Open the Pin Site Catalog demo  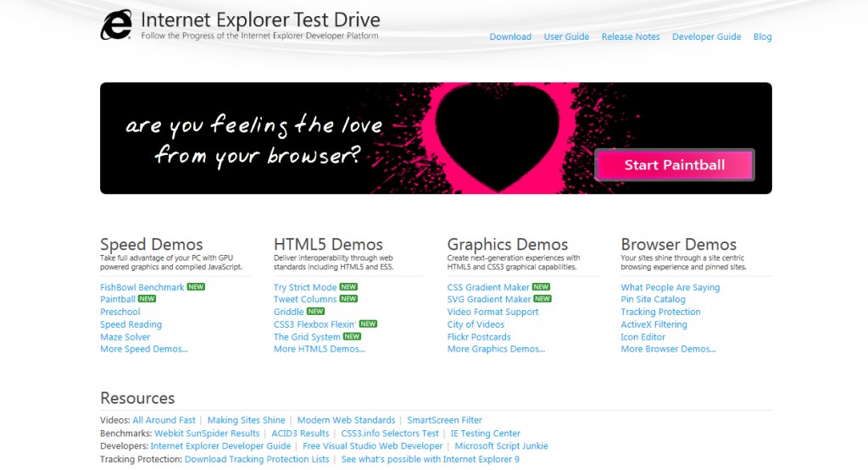point(654,299)
